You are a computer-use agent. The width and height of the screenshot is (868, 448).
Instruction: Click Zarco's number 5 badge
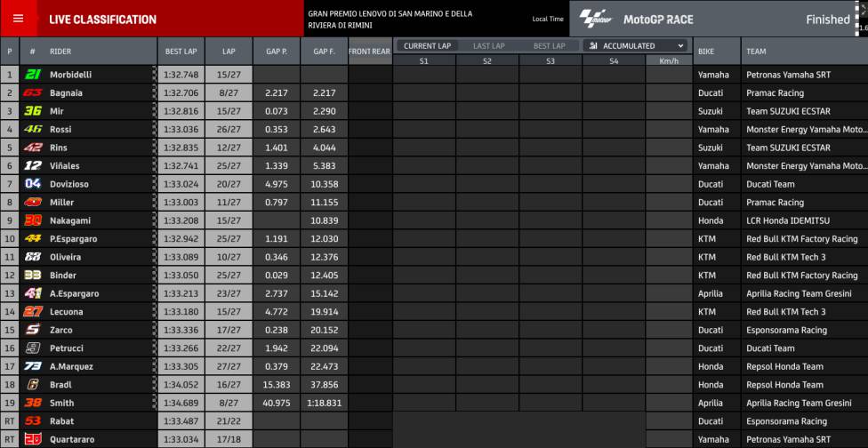click(x=33, y=330)
